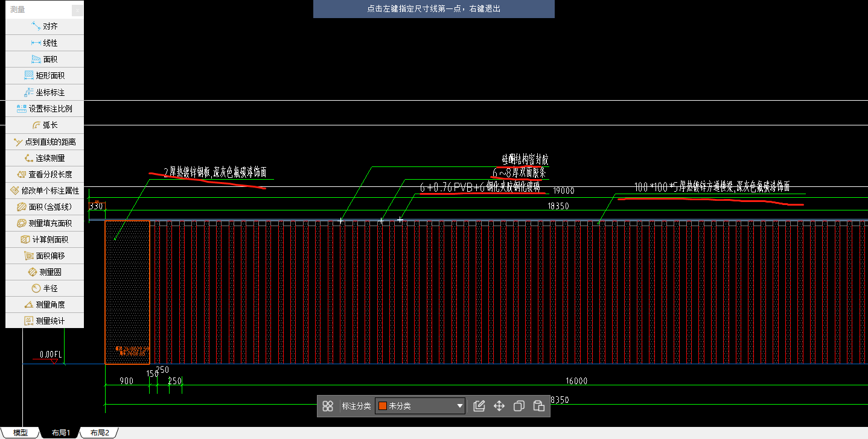
Task: Select the 线性 linear measure tool
Action: pyautogui.click(x=44, y=43)
